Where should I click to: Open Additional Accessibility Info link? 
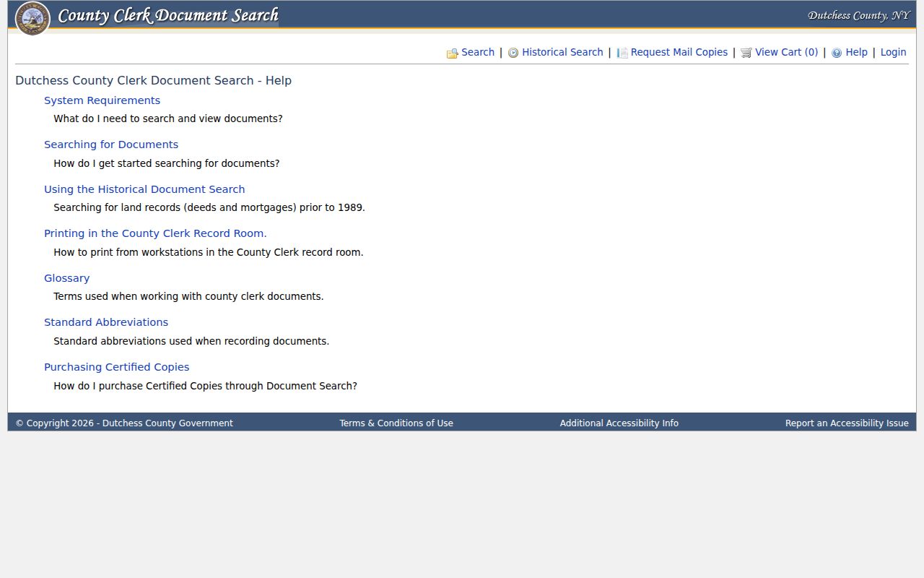pyautogui.click(x=619, y=423)
